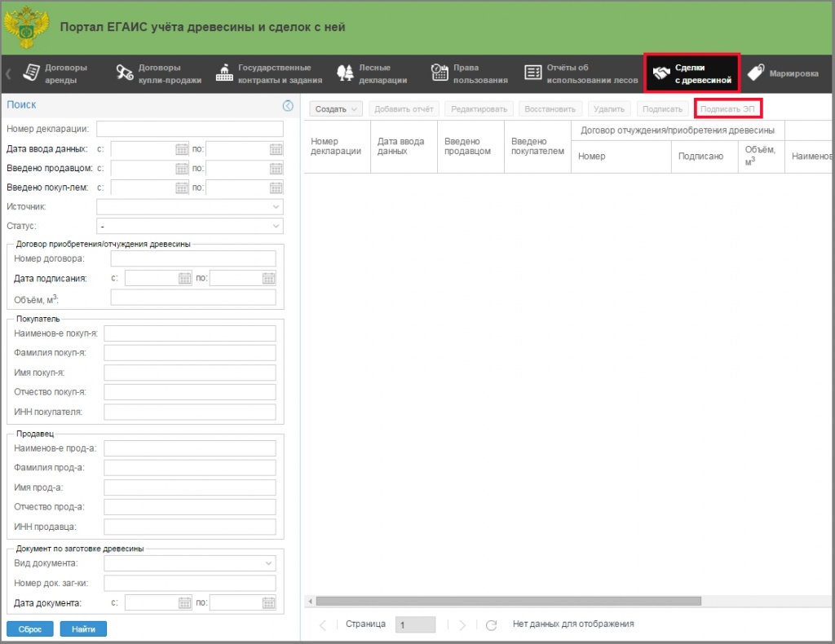Go to the next page of results

pos(462,624)
